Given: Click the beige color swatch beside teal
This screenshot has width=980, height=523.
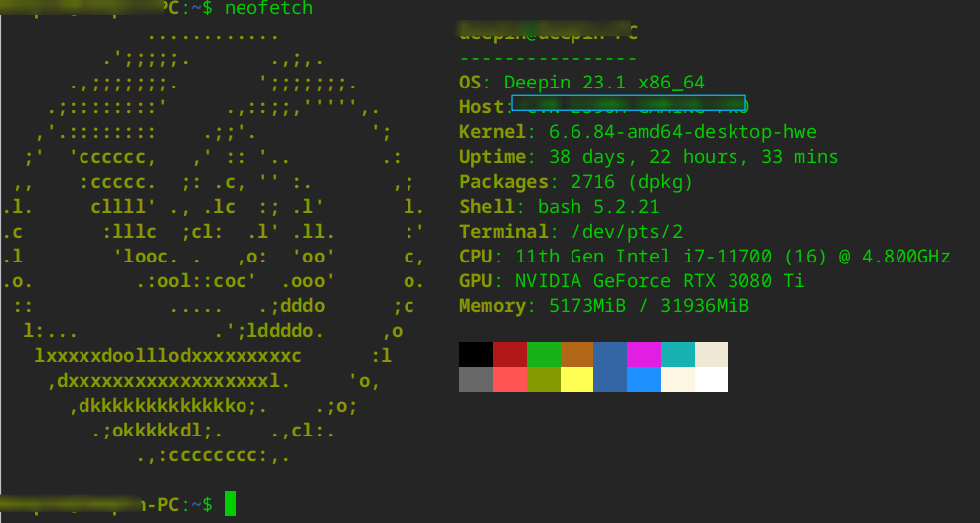Looking at the screenshot, I should click(712, 354).
